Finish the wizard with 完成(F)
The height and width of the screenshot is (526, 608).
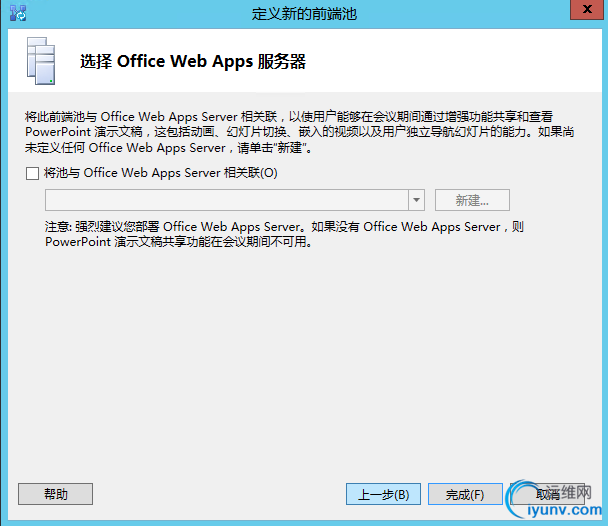tap(465, 494)
